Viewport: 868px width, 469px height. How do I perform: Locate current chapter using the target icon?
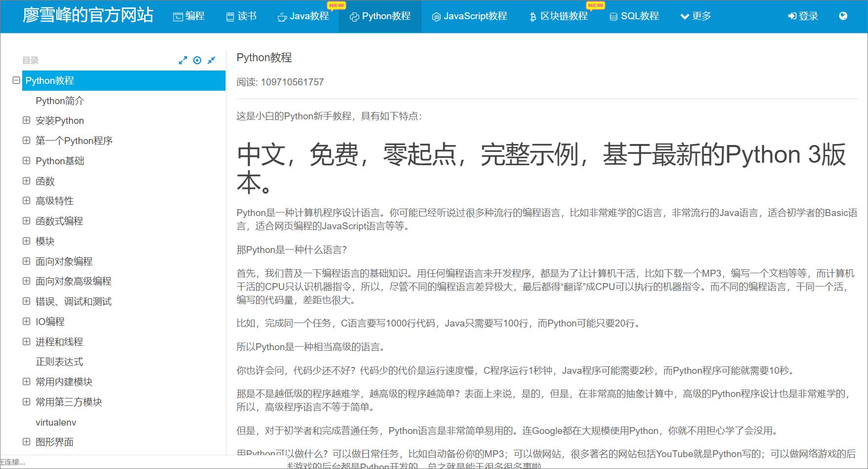coord(197,60)
